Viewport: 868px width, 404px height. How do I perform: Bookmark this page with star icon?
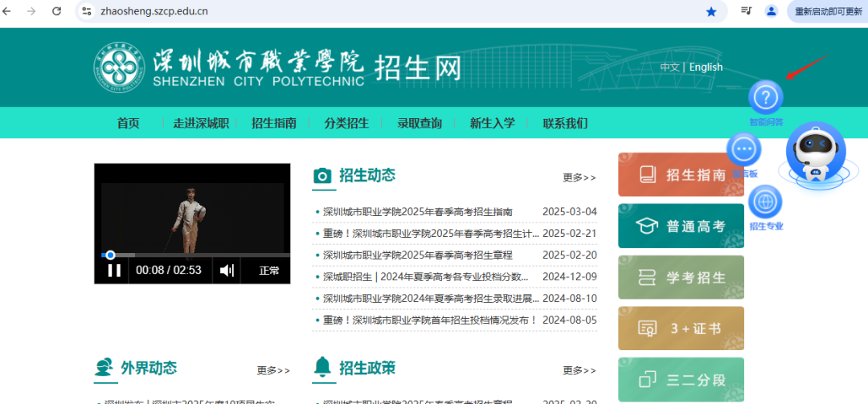(710, 11)
